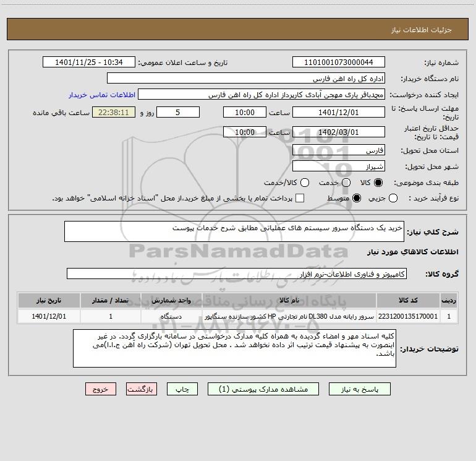Click the کد کالا column header
Viewport: 476px width, 461px height.
click(x=408, y=301)
